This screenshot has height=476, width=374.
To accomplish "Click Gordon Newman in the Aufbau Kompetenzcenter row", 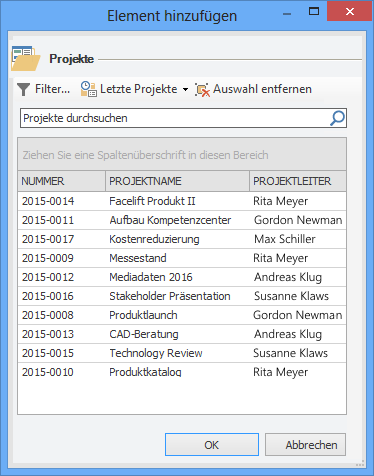I will pyautogui.click(x=298, y=220).
